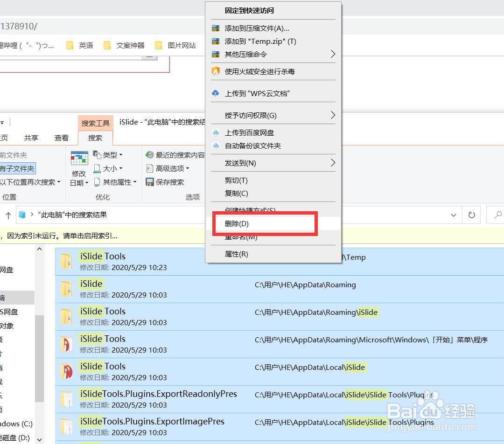The height and width of the screenshot is (444, 504).
Task: Choose 复制(C) in context menu
Action: (273, 194)
